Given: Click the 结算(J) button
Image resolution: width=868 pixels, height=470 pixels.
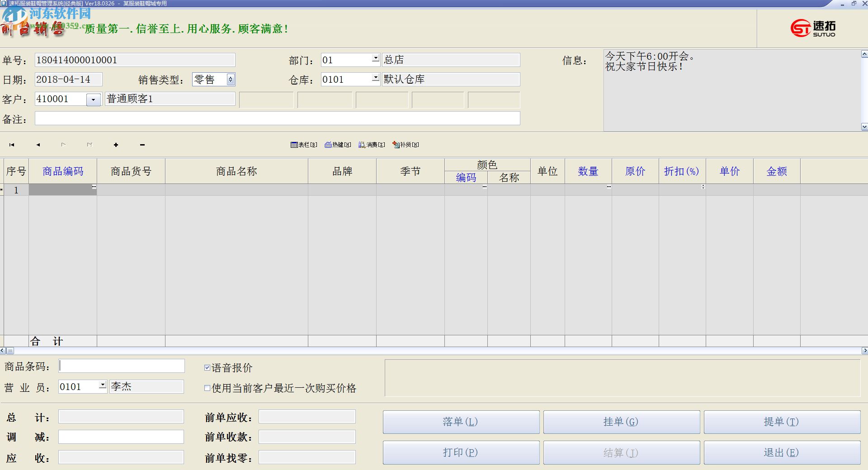Looking at the screenshot, I should tap(622, 453).
